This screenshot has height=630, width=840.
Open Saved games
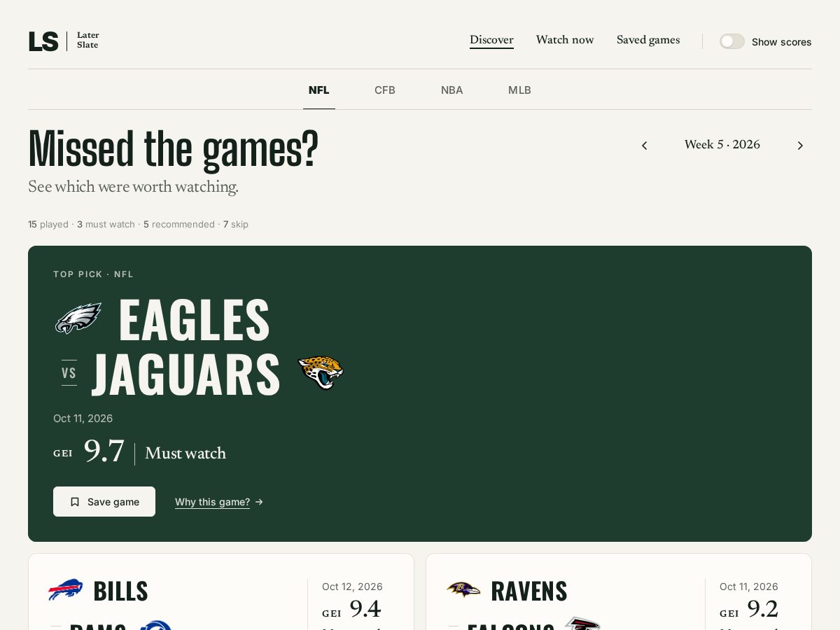pyautogui.click(x=648, y=40)
